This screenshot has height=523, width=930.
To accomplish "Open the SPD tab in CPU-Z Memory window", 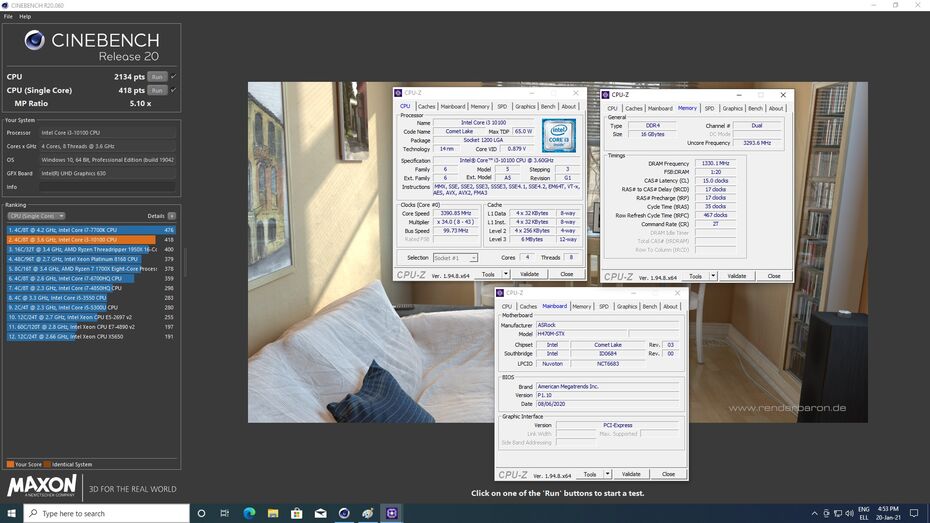I will point(709,109).
